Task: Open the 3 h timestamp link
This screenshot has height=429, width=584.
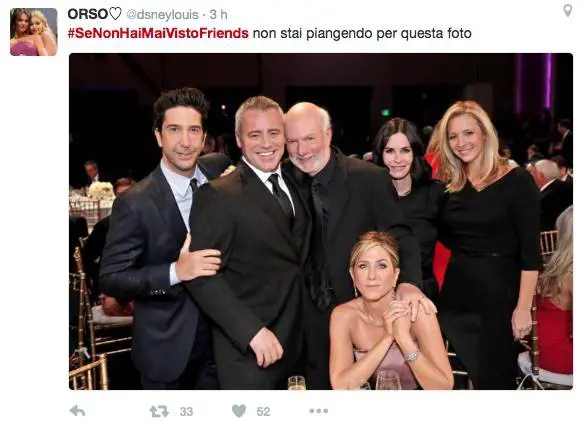Action: [x=218, y=15]
